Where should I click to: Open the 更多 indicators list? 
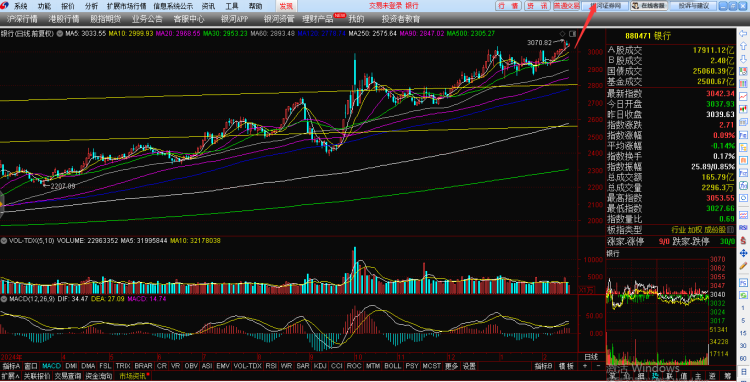point(451,366)
